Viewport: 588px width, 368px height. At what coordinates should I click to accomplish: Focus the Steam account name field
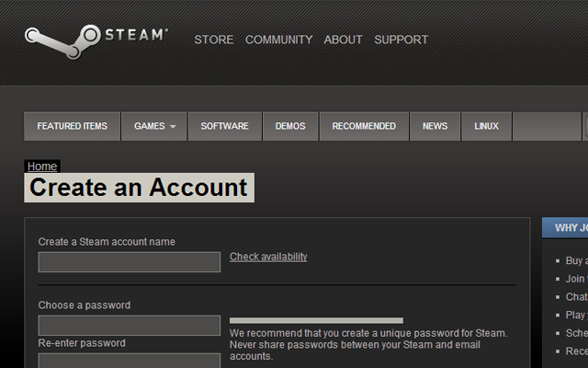[x=129, y=262]
